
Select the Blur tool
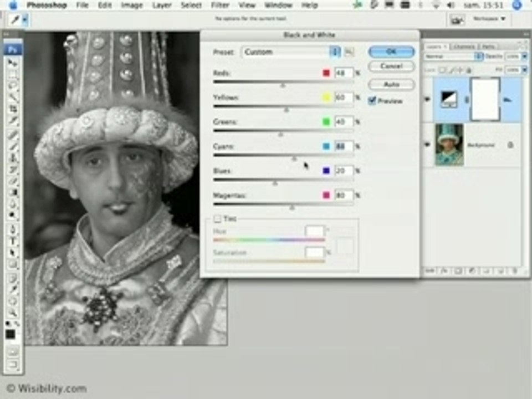click(13, 204)
